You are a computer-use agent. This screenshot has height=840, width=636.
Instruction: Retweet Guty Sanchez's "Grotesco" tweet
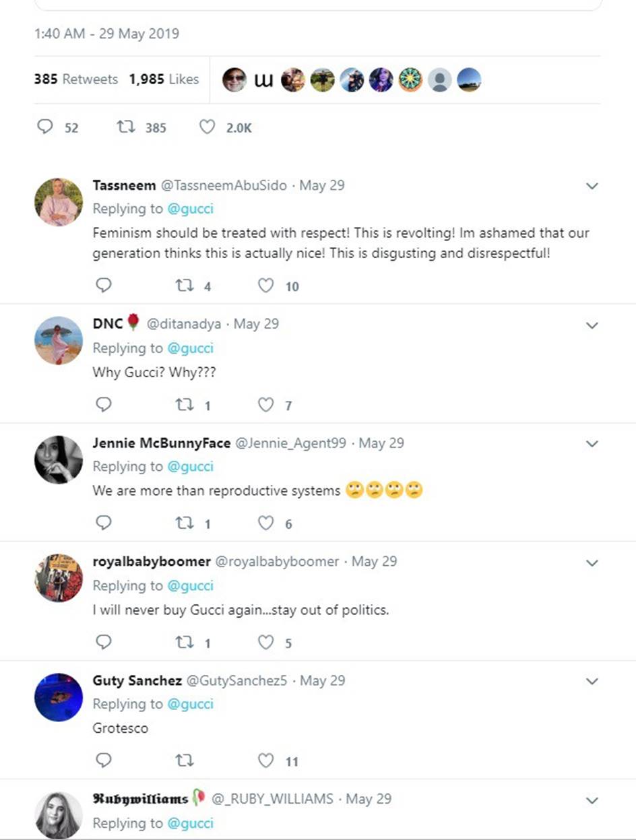click(184, 761)
